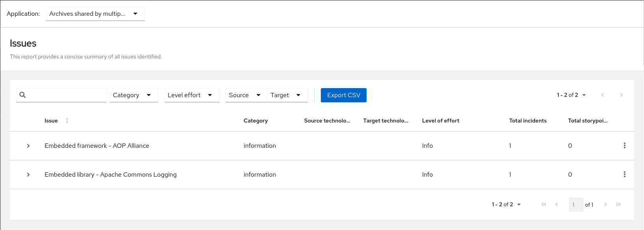Click previous page arrow in bottom pagination

coord(556,204)
